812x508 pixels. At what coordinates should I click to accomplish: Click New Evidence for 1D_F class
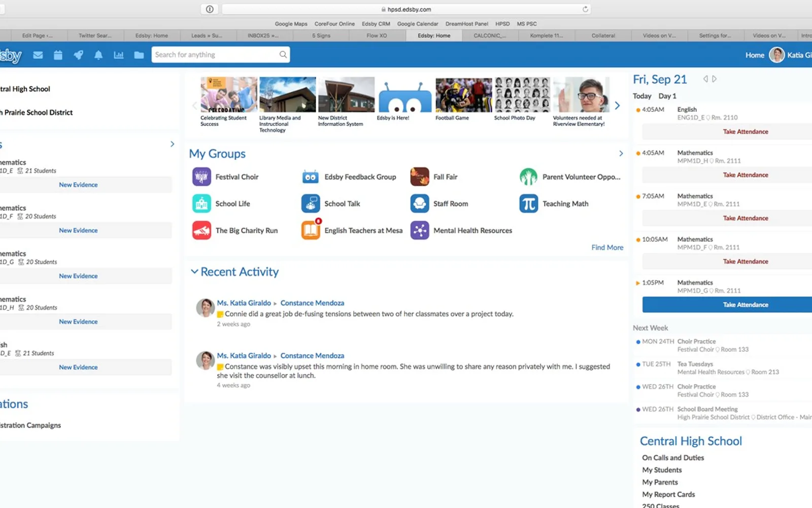(x=78, y=230)
